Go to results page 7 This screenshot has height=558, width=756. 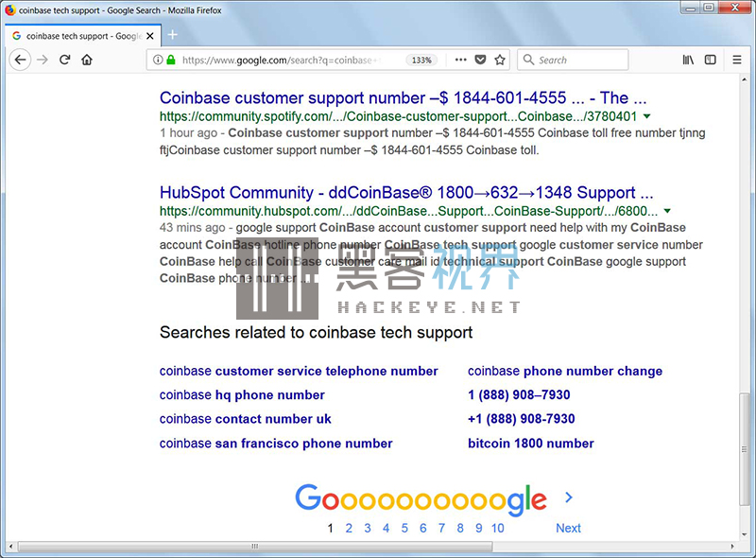[441, 528]
